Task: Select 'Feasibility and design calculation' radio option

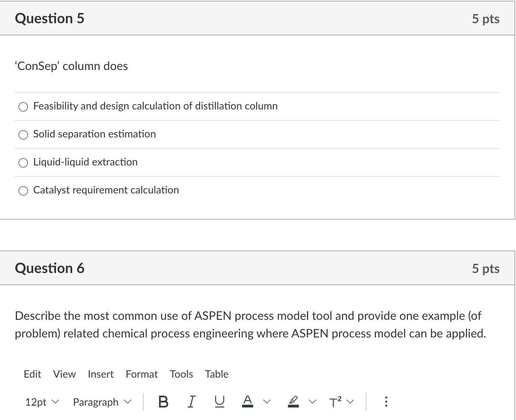Action: pyautogui.click(x=23, y=107)
